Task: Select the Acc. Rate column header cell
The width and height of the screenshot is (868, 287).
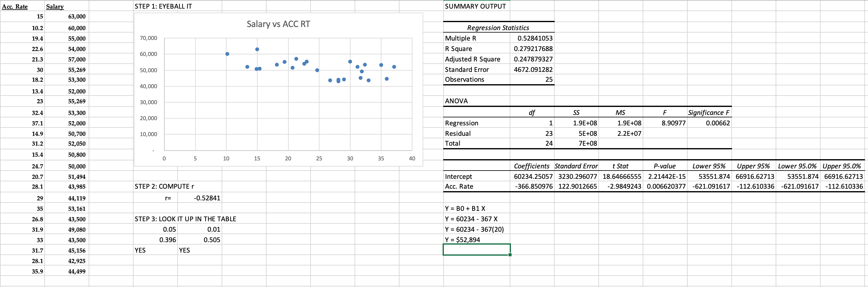Action: [15, 6]
